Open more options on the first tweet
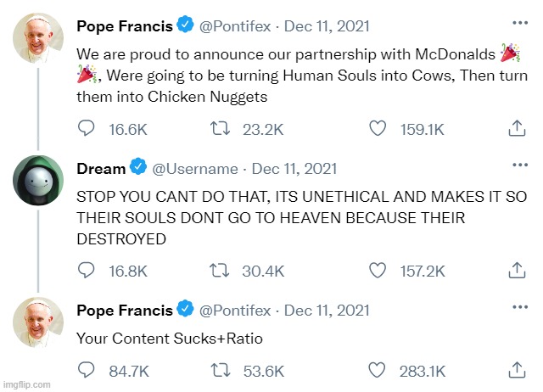Screen dimensions: 543x392 coord(518,22)
